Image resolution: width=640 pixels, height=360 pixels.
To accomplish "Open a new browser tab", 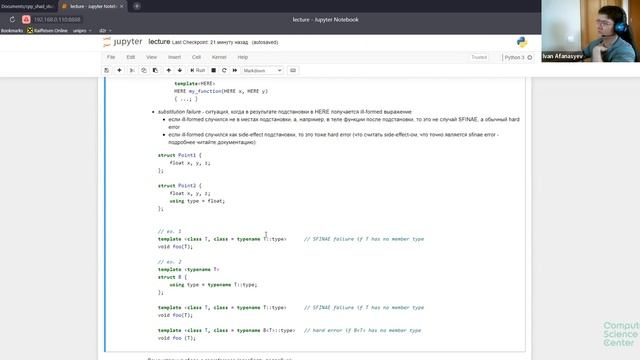I will coord(137,6).
